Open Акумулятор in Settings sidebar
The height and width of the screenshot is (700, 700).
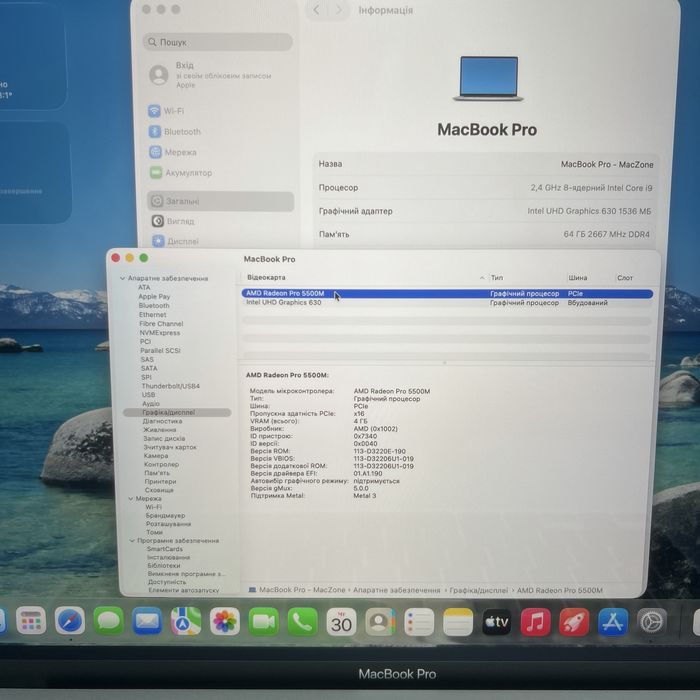coord(181,173)
